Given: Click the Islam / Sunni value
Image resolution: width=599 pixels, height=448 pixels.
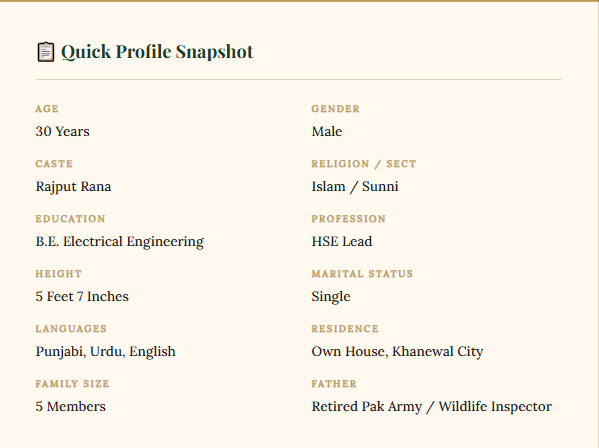Looking at the screenshot, I should 355,186.
